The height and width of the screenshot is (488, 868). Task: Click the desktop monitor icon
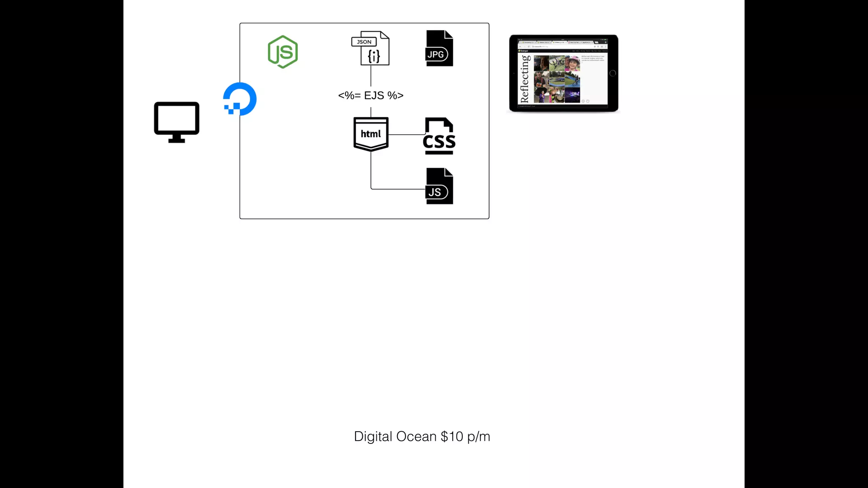(177, 122)
